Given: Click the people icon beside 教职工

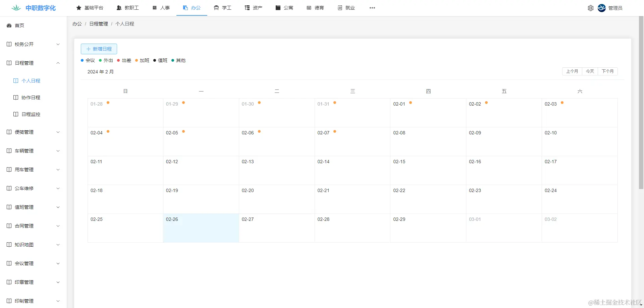Looking at the screenshot, I should click(119, 8).
